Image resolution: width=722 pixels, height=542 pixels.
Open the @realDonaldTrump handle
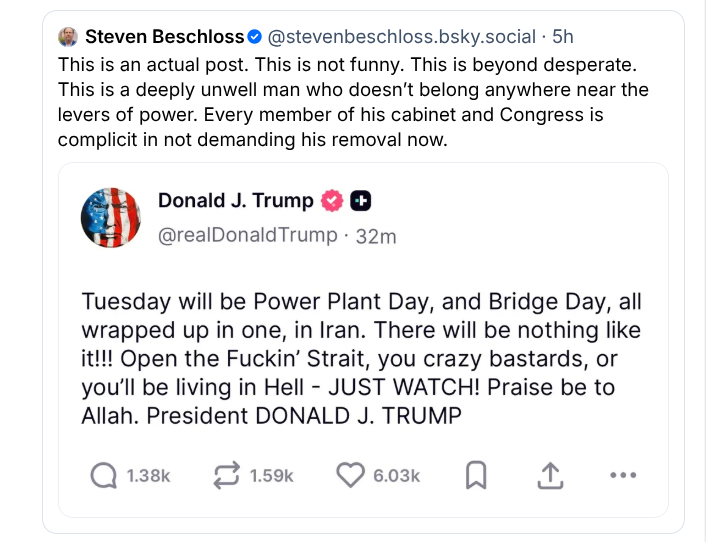pos(248,235)
